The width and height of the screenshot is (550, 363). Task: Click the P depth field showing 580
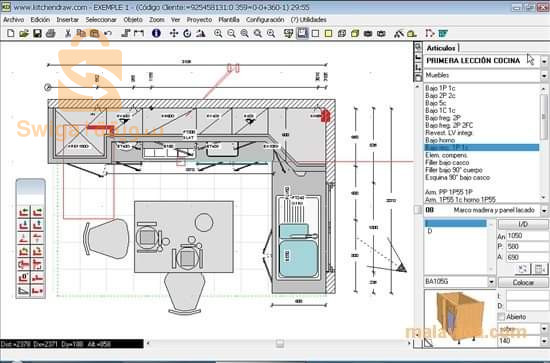click(x=527, y=247)
